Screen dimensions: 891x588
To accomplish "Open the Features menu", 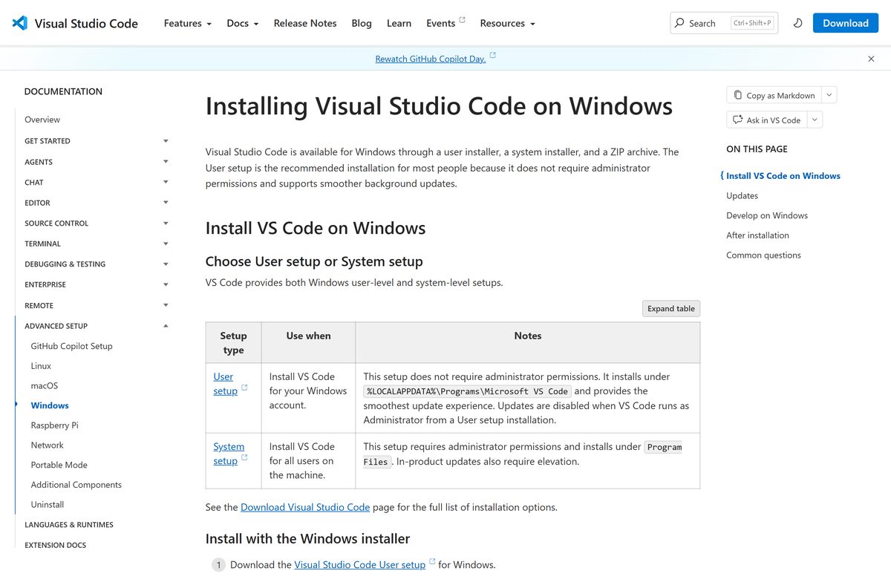I will [187, 23].
